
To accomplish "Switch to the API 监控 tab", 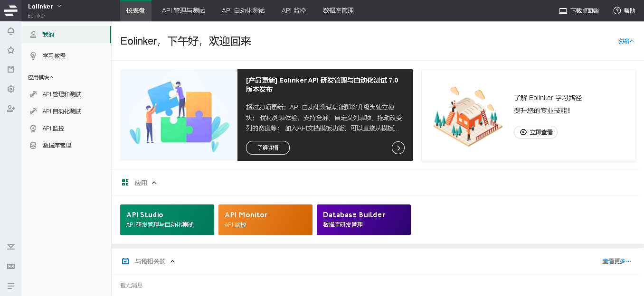I will (294, 10).
